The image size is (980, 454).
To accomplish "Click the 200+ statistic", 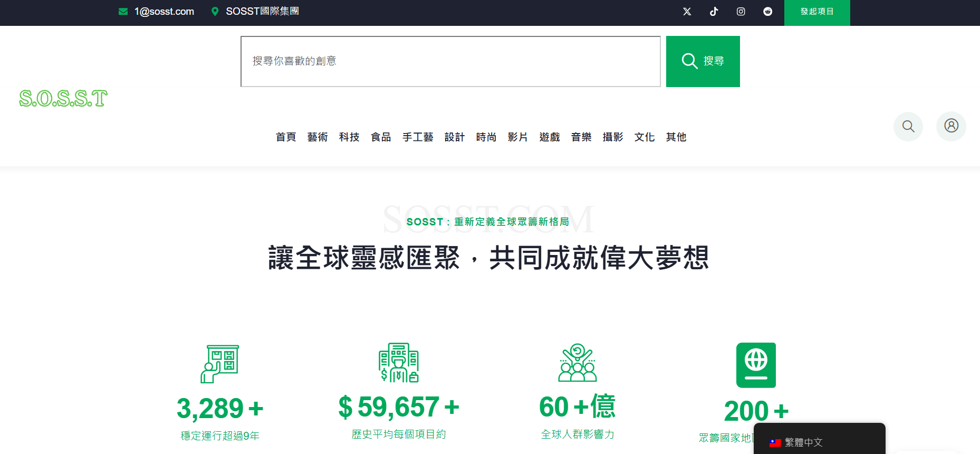I will [756, 411].
